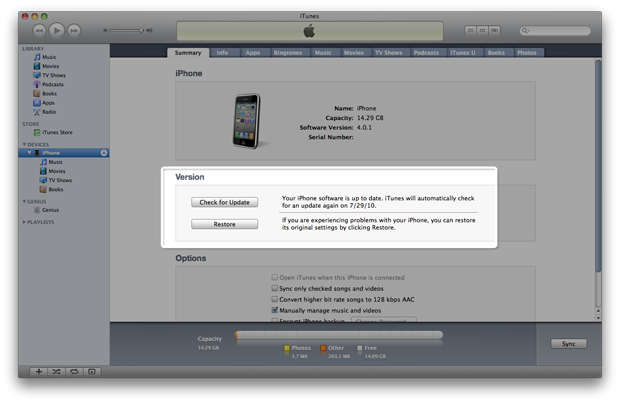The height and width of the screenshot is (403, 620).
Task: Switch to the Photos tab
Action: click(x=527, y=53)
